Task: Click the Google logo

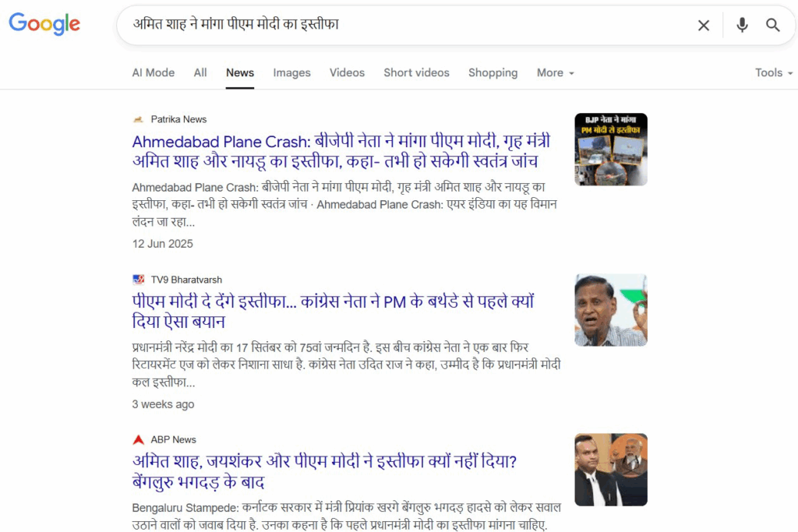Action: pos(44,24)
